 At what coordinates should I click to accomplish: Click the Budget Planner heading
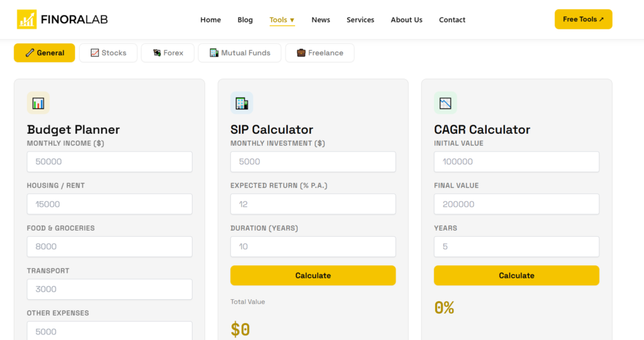point(74,129)
